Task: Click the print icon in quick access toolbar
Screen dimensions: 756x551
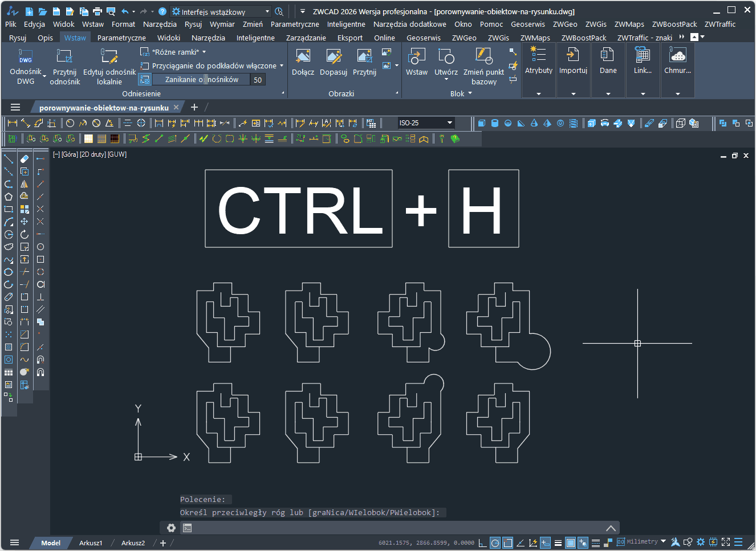Action: 97,11
